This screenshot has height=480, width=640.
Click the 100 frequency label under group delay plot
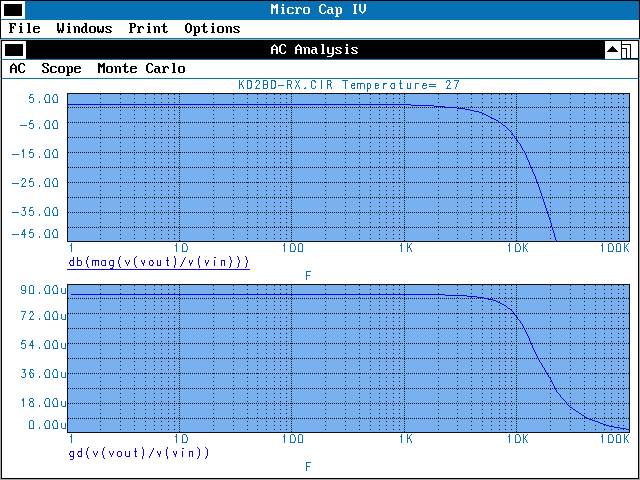click(293, 439)
